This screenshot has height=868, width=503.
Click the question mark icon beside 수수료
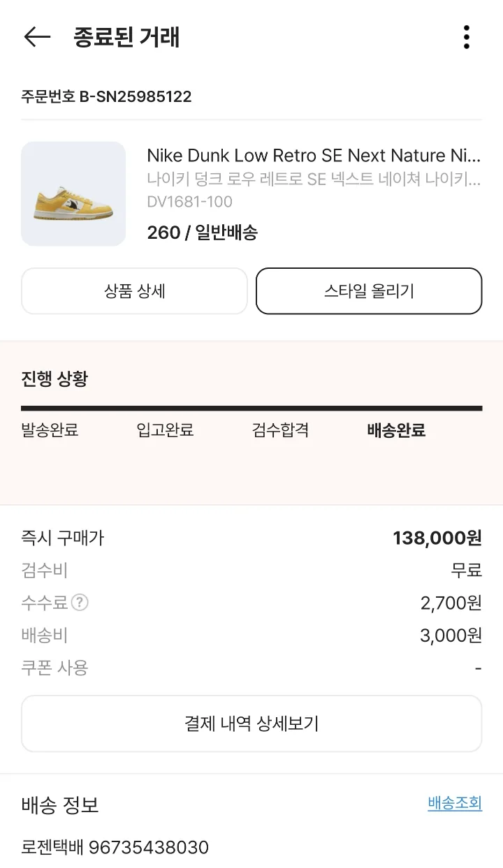[x=80, y=603]
